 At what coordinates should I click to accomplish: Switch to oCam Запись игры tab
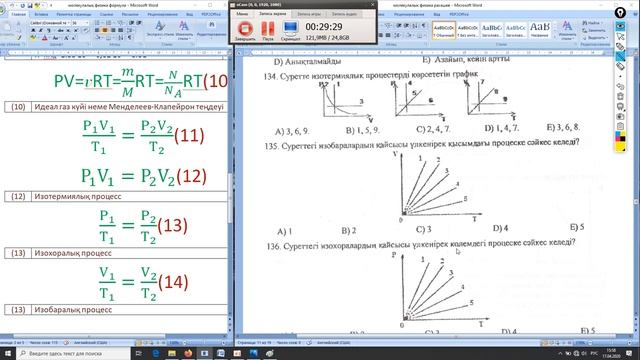(309, 14)
